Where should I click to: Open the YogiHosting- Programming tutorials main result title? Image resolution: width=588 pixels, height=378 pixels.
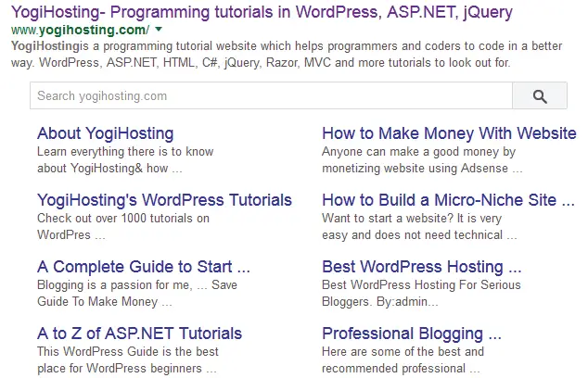point(262,12)
